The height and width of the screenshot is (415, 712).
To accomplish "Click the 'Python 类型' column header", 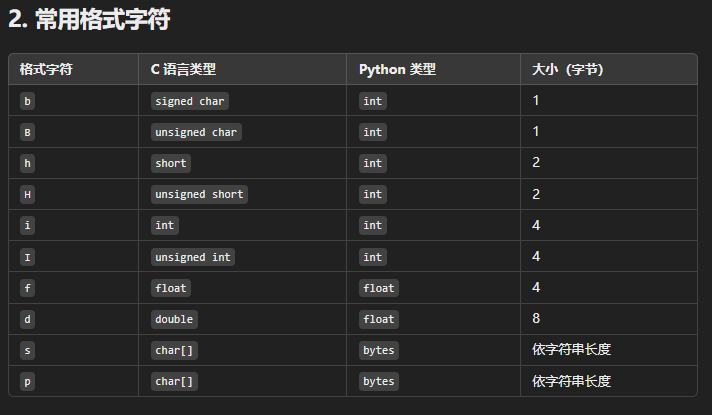I will (x=397, y=69).
